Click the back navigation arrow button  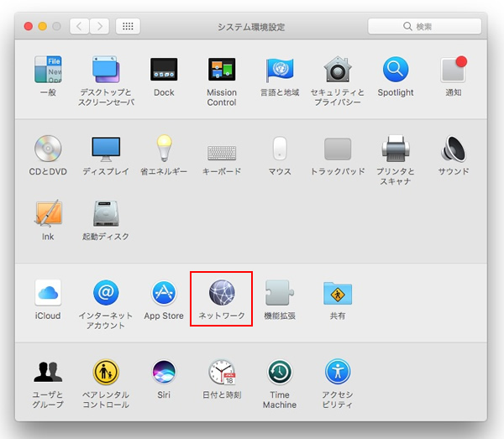79,27
